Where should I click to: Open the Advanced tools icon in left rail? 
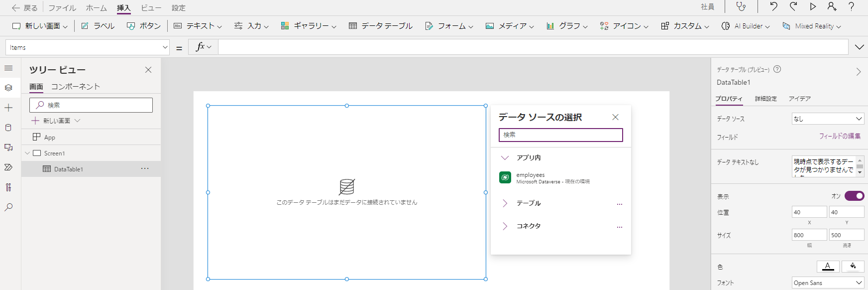pyautogui.click(x=8, y=187)
